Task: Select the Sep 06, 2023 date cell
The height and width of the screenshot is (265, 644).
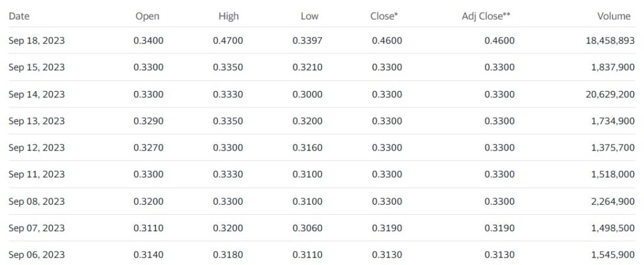Action: pyautogui.click(x=36, y=255)
